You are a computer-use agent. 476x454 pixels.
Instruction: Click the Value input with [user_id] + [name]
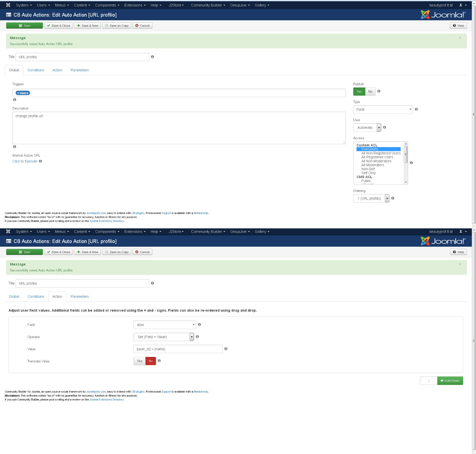[x=178, y=349]
